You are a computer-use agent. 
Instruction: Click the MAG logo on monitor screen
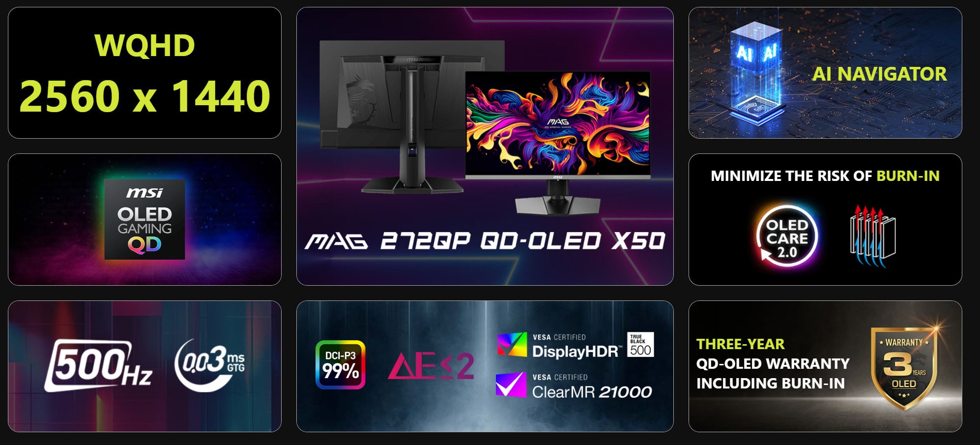[558, 122]
